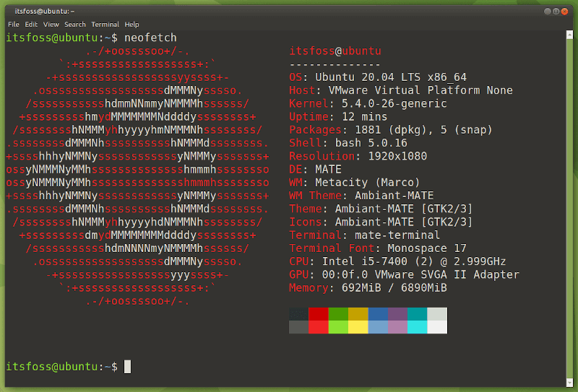Open the Terminal menu
Screen dimensions: 578x392
point(105,25)
